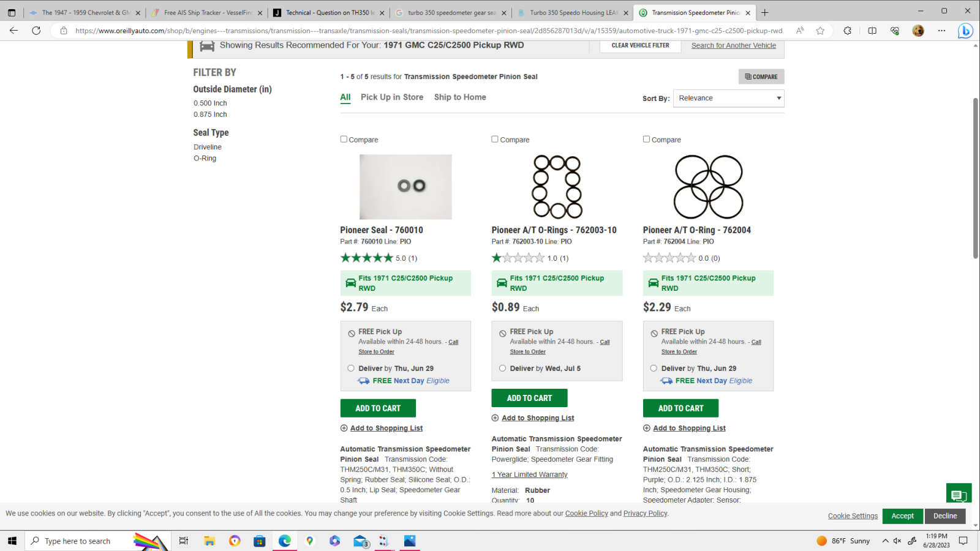980x551 pixels.
Task: Add Pioneer O-Rings 762003-10 to cart
Action: (529, 398)
